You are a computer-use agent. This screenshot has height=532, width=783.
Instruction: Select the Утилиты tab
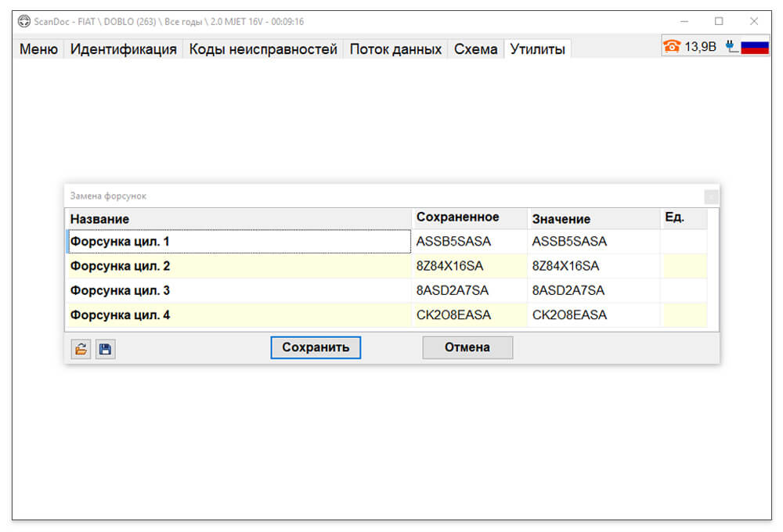pos(537,49)
